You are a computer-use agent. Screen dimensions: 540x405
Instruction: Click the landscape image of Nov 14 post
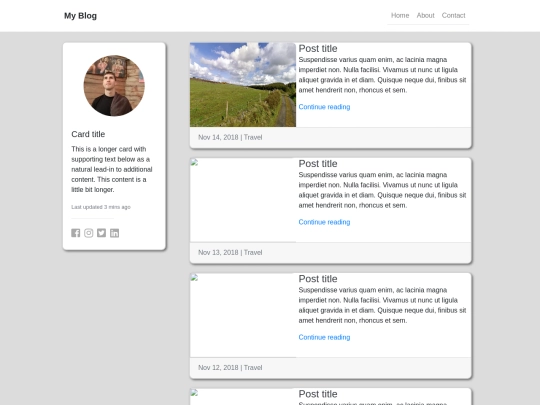(243, 85)
